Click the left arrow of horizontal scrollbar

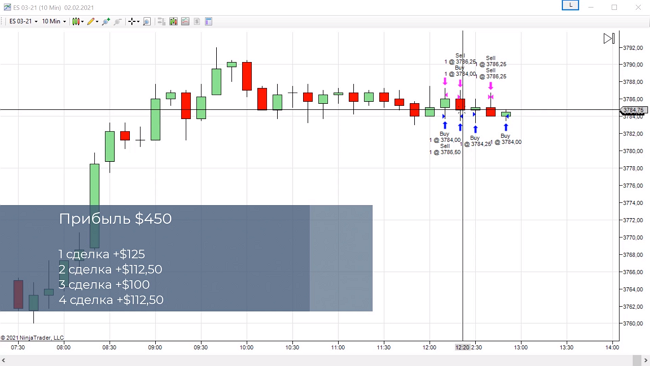(3, 361)
